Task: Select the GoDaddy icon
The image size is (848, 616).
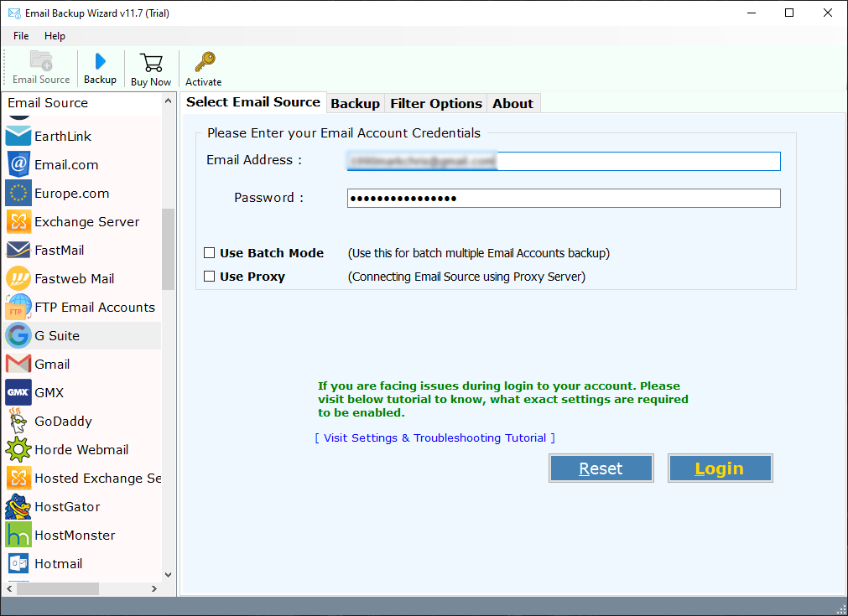Action: [x=18, y=421]
